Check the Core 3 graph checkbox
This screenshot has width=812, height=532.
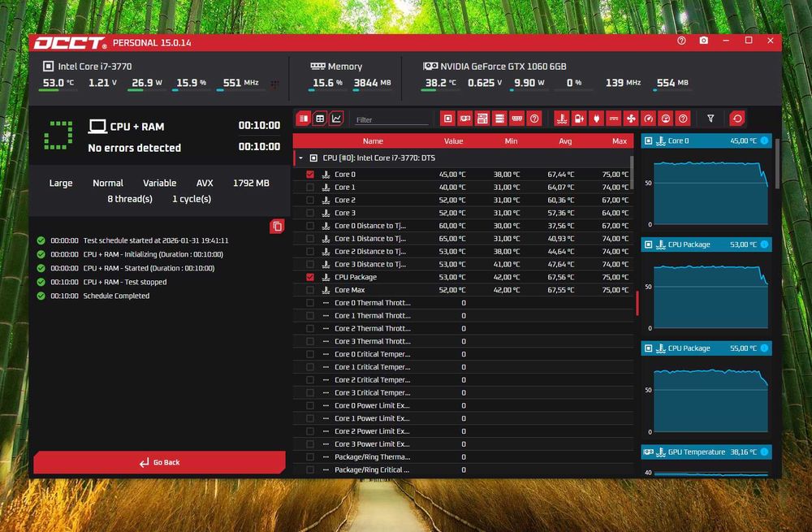309,213
